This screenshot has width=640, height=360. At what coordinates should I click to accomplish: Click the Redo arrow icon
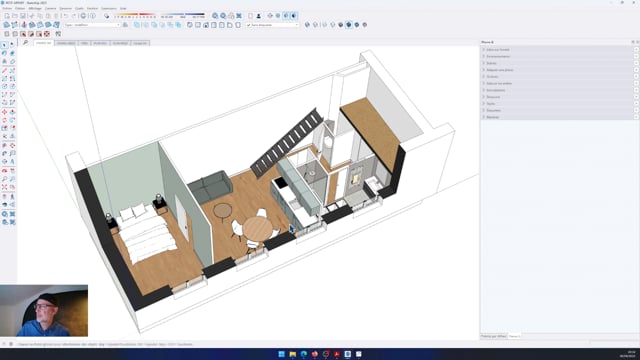[x=74, y=16]
